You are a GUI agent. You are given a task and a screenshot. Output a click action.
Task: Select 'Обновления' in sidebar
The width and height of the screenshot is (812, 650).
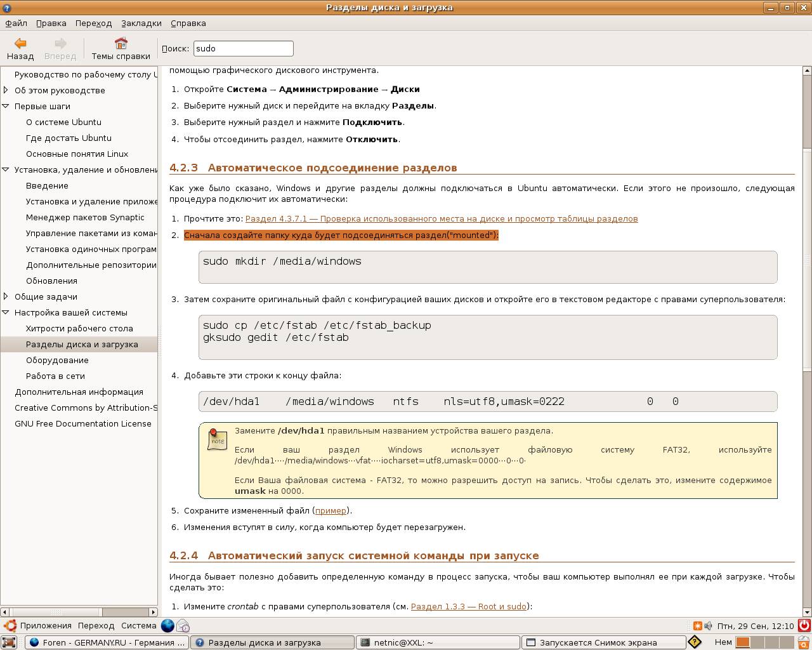[51, 281]
